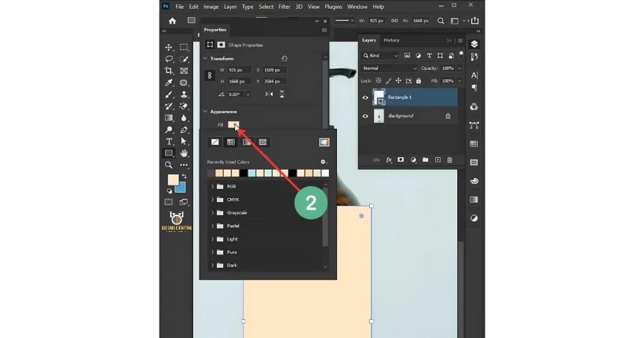Select the Quick Selection tool

pyautogui.click(x=184, y=59)
